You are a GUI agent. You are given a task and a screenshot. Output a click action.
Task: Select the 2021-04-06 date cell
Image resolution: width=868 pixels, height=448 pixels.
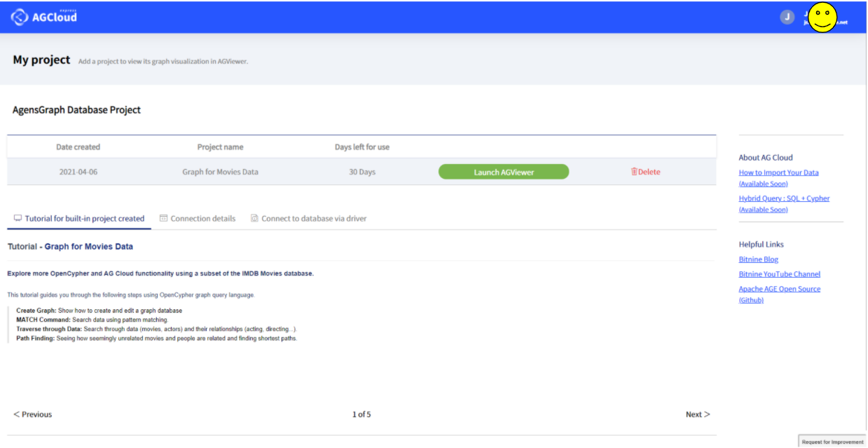[78, 172]
